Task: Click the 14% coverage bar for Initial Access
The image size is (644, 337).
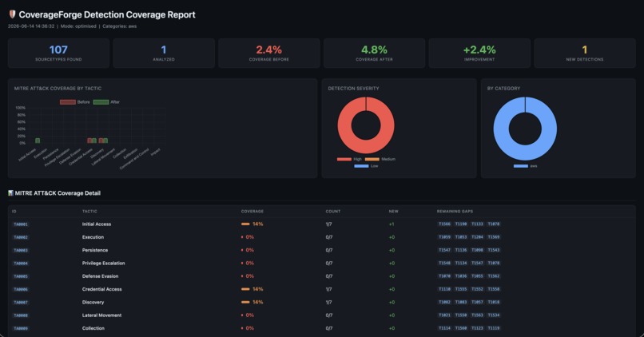Action: point(245,224)
